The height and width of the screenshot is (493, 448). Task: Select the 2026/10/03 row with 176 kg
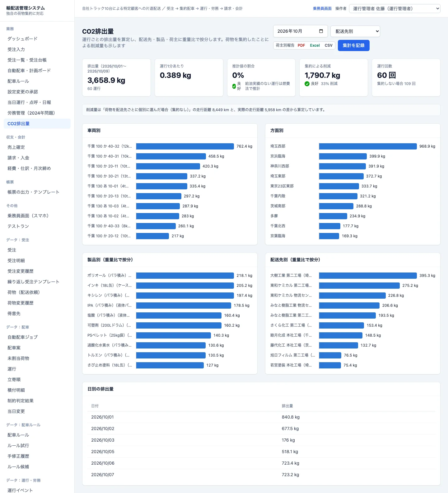coord(261,440)
